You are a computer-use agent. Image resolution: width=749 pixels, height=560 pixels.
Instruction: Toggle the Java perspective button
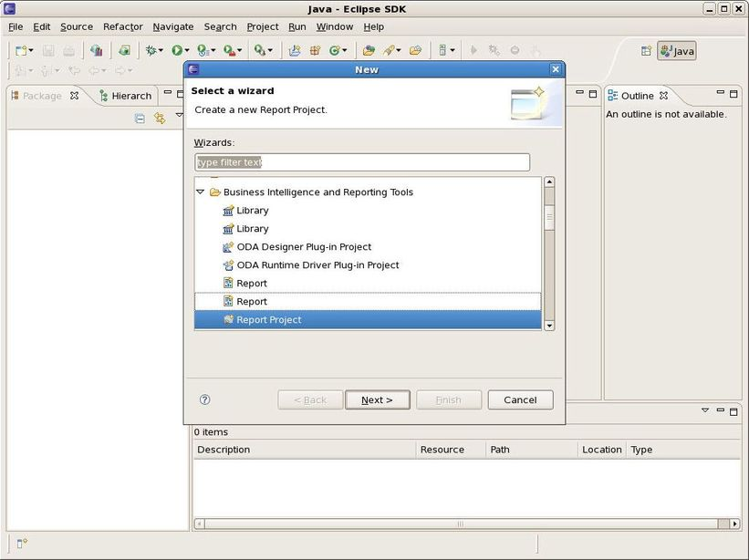(x=677, y=50)
